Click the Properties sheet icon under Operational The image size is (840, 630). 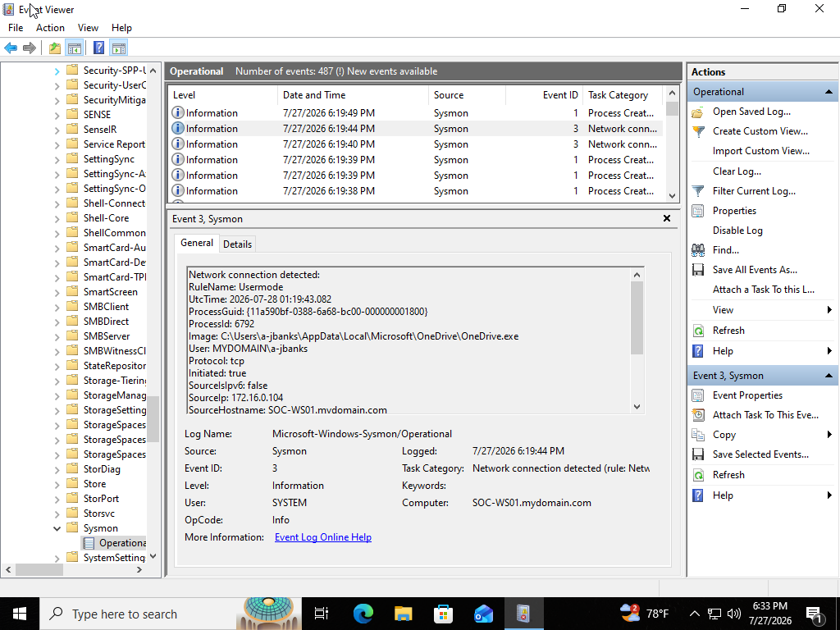tap(697, 211)
